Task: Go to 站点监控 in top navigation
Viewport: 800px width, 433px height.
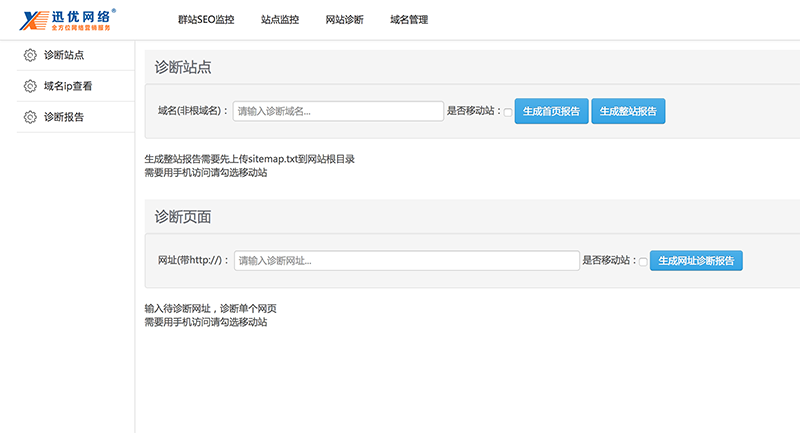Action: point(279,19)
